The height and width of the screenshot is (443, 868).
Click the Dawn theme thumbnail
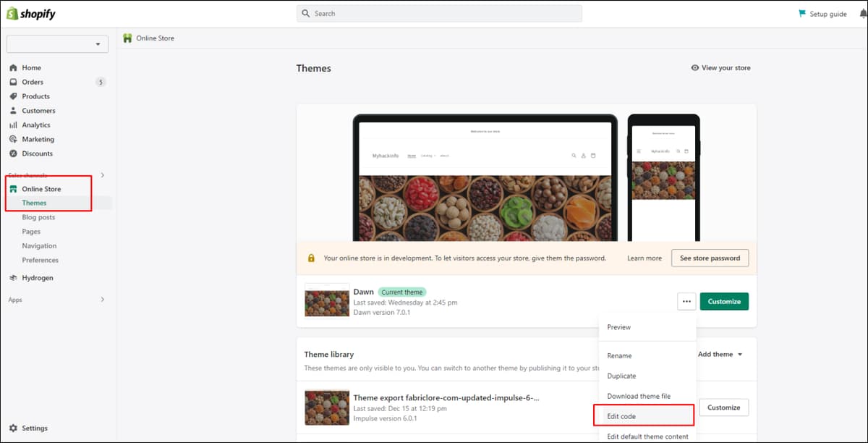point(327,301)
